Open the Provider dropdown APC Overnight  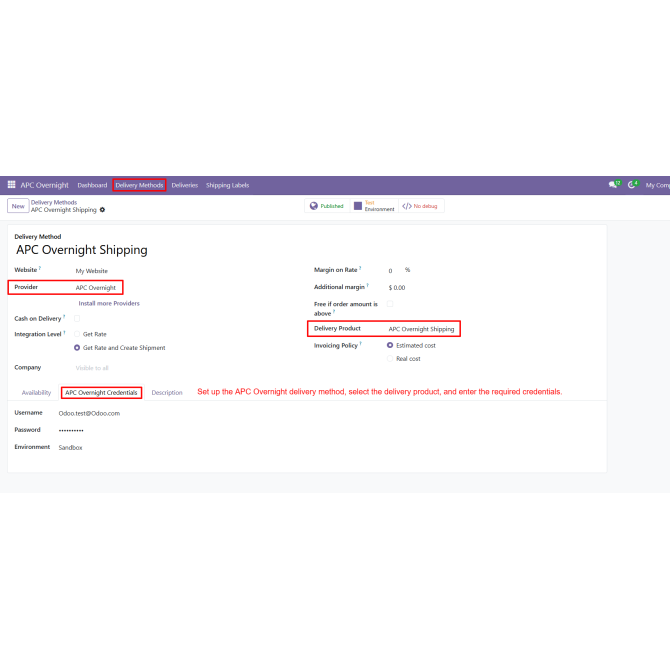[x=96, y=288]
